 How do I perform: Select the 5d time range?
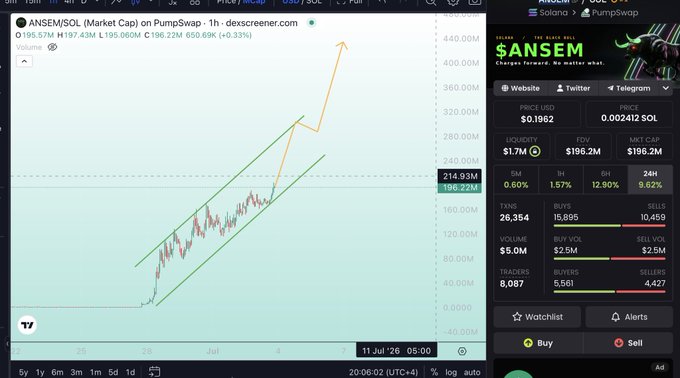click(113, 372)
